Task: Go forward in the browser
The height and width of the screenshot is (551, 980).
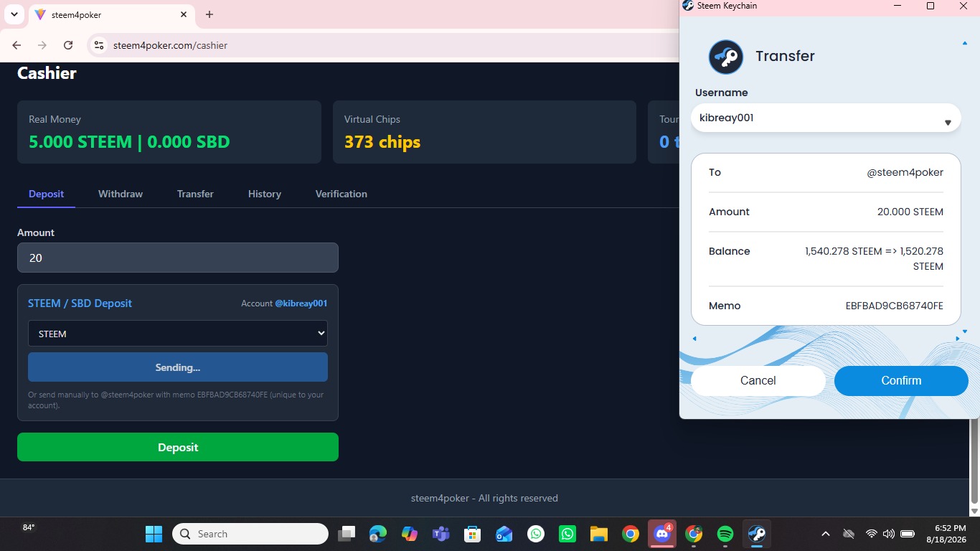Action: [42, 45]
